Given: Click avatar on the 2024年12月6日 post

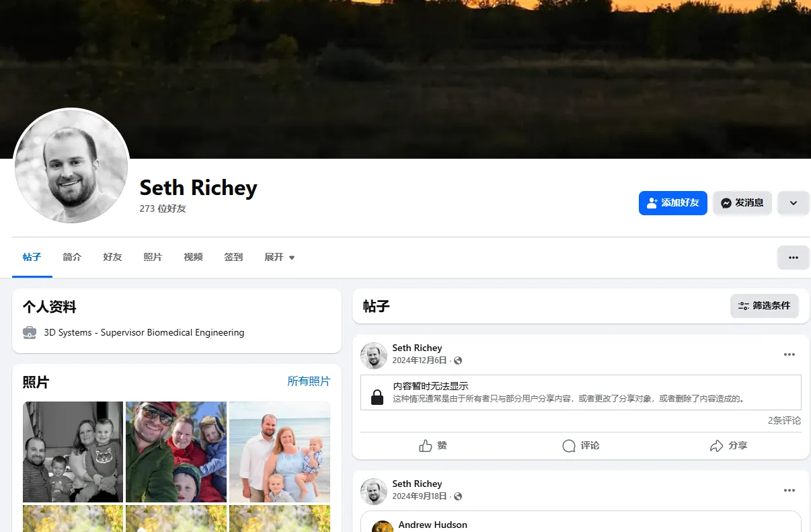Looking at the screenshot, I should pos(374,356).
